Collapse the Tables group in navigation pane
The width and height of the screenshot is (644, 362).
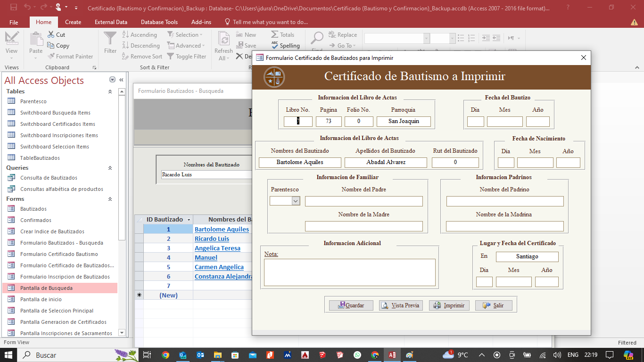(110, 91)
